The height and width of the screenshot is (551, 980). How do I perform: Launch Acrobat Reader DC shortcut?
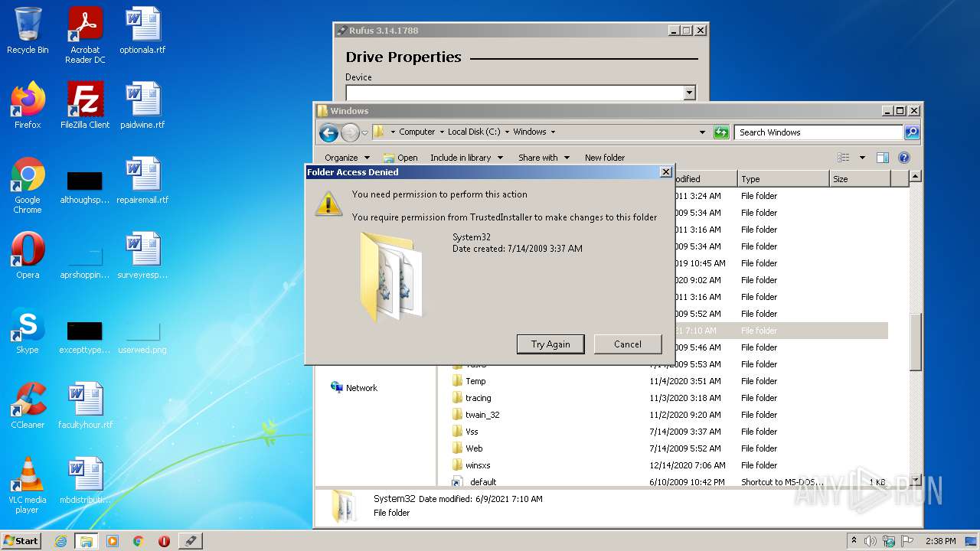pos(85,35)
